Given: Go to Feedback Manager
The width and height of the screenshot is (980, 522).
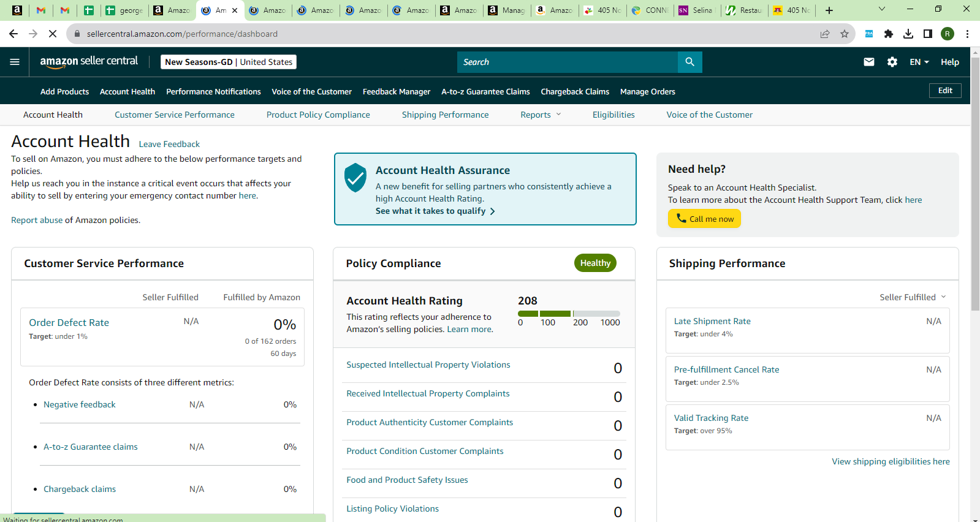Looking at the screenshot, I should [397, 91].
